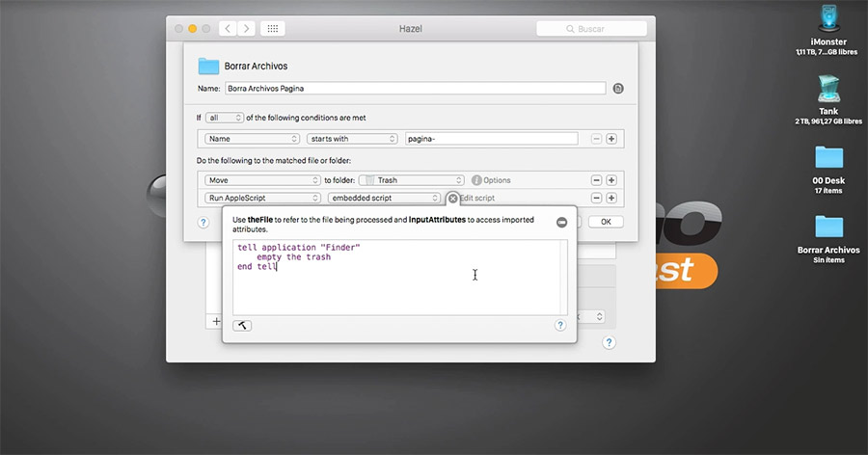
Task: Open the 'Run AppleScript' action dropdown
Action: 262,199
